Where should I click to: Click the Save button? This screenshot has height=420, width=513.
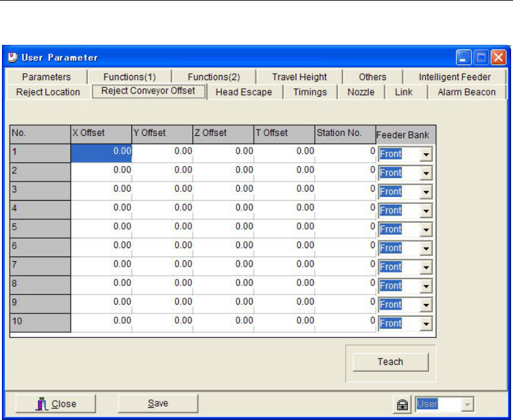click(158, 403)
